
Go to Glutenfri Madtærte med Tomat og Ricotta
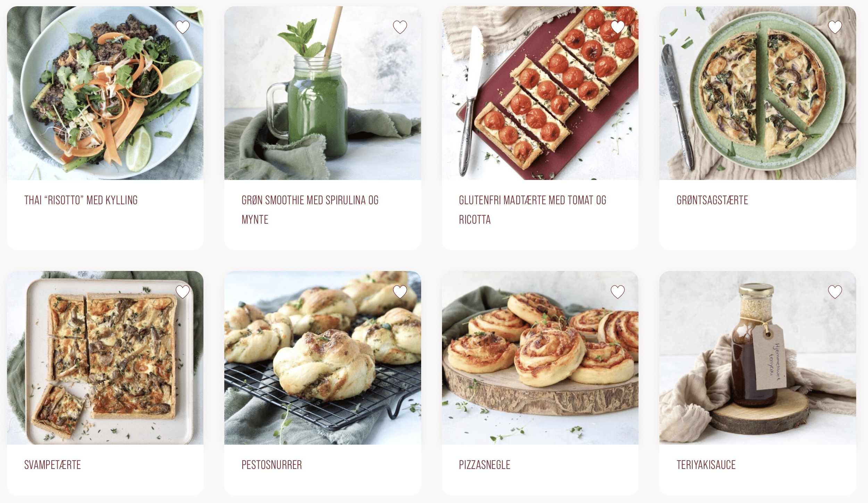coord(533,210)
